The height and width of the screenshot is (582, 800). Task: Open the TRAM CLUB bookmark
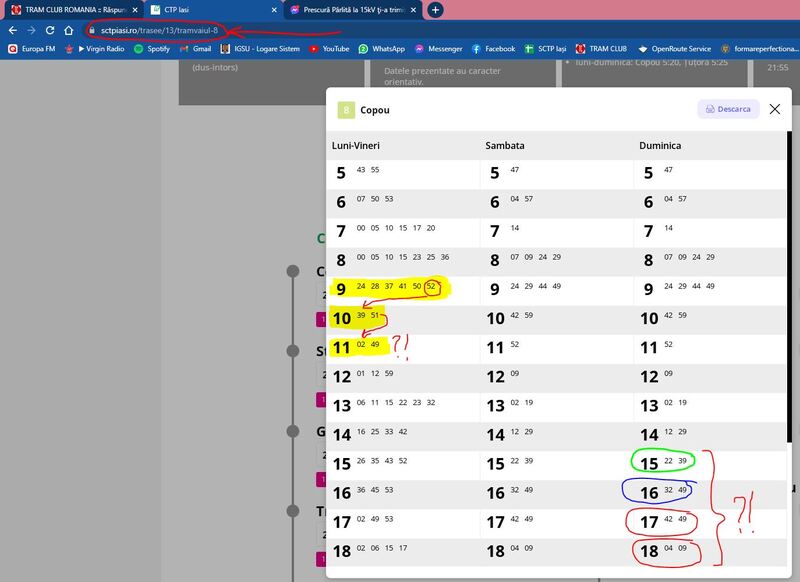(x=602, y=49)
